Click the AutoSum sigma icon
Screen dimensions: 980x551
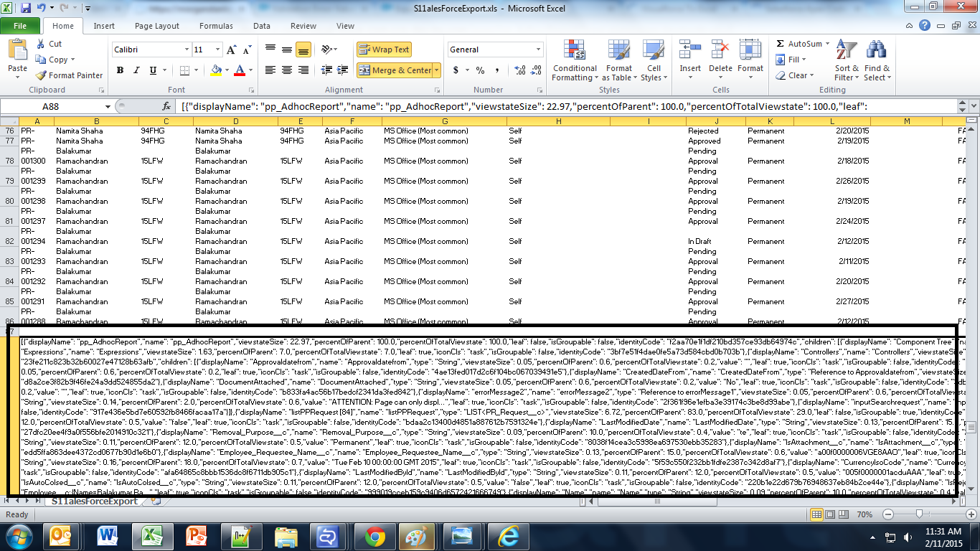pyautogui.click(x=781, y=44)
